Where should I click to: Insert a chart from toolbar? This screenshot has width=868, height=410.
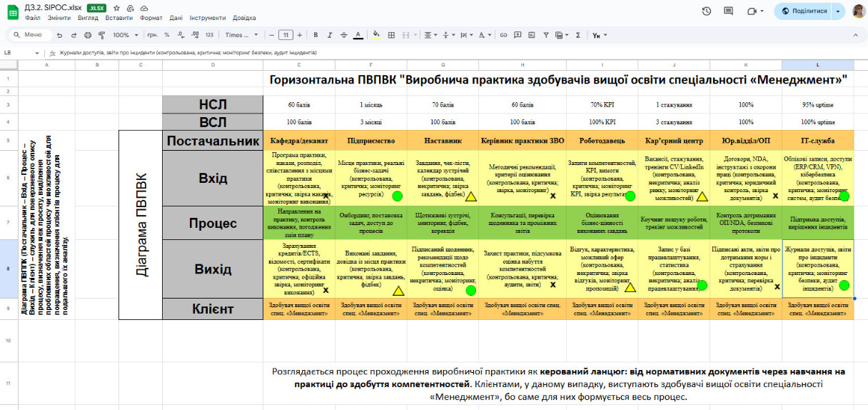530,34
